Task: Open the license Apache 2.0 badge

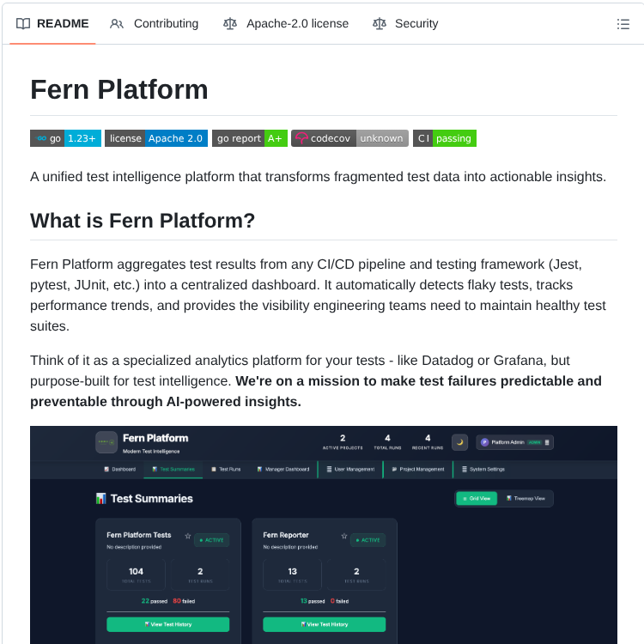Action: tap(156, 138)
